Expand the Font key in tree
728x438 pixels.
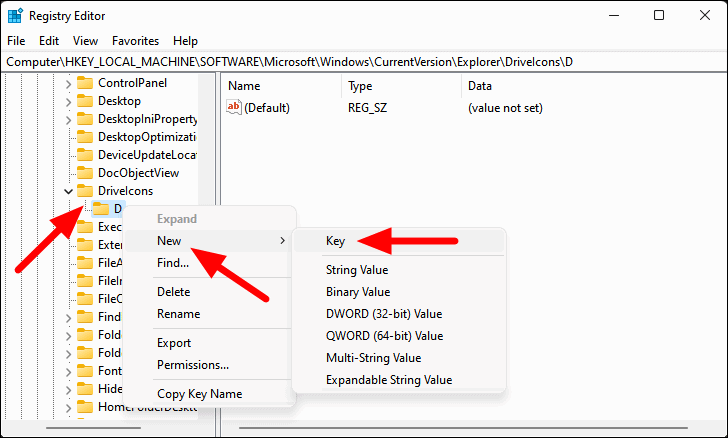click(x=68, y=372)
